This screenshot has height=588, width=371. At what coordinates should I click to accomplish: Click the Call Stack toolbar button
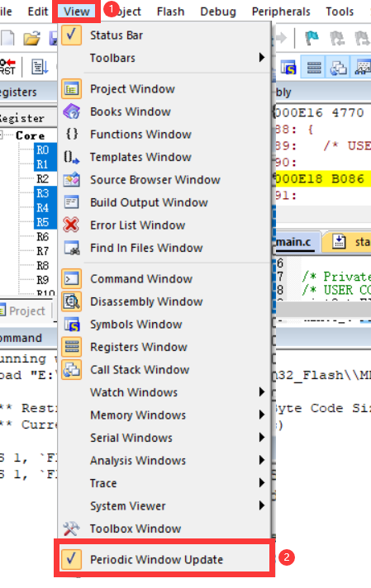pos(338,68)
